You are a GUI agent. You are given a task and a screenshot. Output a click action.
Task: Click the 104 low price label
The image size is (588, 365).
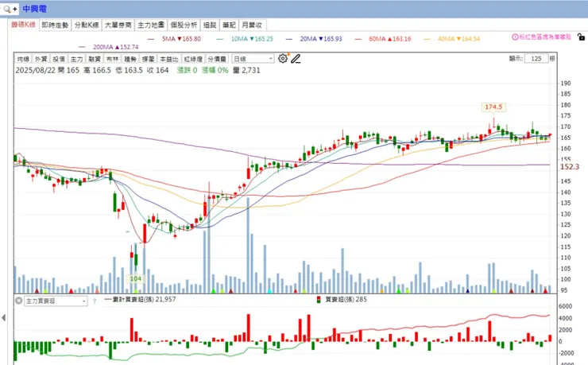[135, 279]
